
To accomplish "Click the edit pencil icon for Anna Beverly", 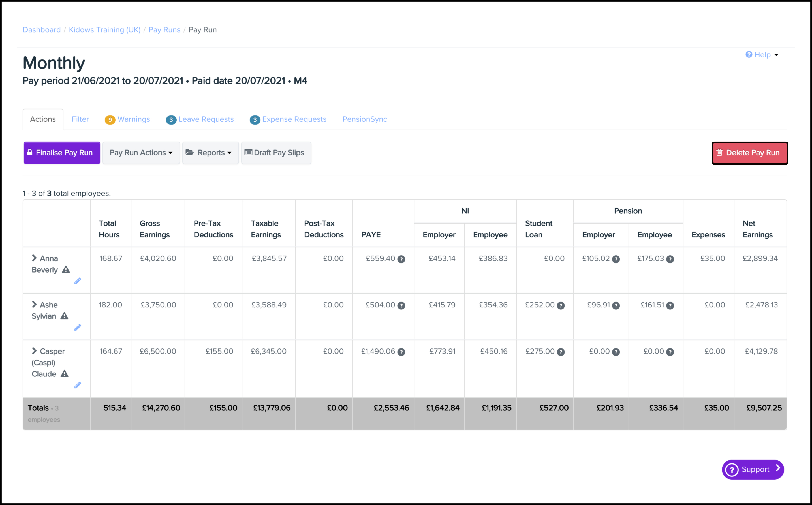I will click(78, 281).
